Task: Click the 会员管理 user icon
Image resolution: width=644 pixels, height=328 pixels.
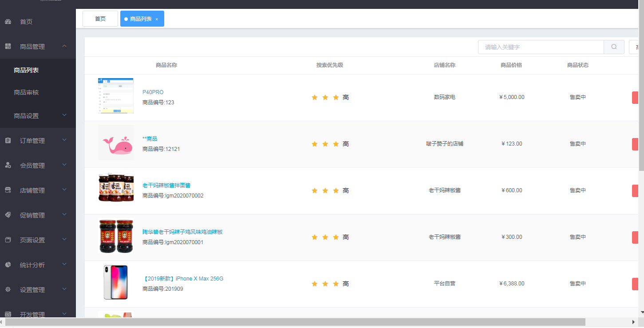Action: click(x=8, y=166)
